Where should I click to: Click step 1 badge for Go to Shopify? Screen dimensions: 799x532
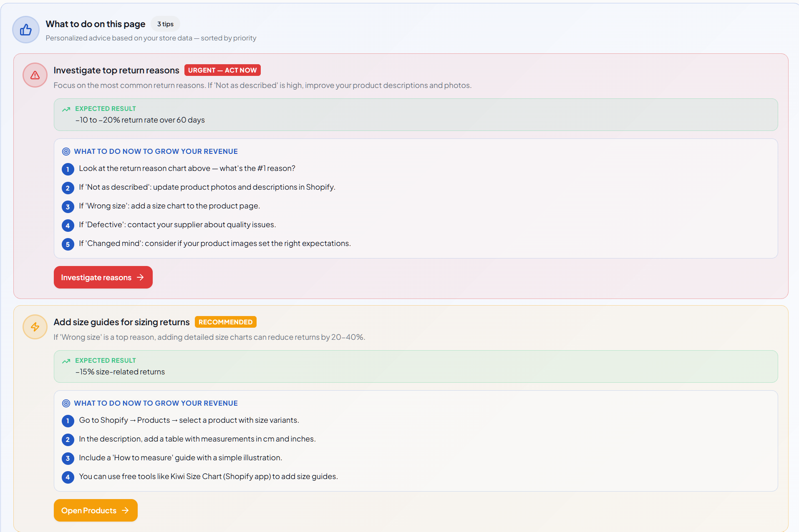coord(68,421)
